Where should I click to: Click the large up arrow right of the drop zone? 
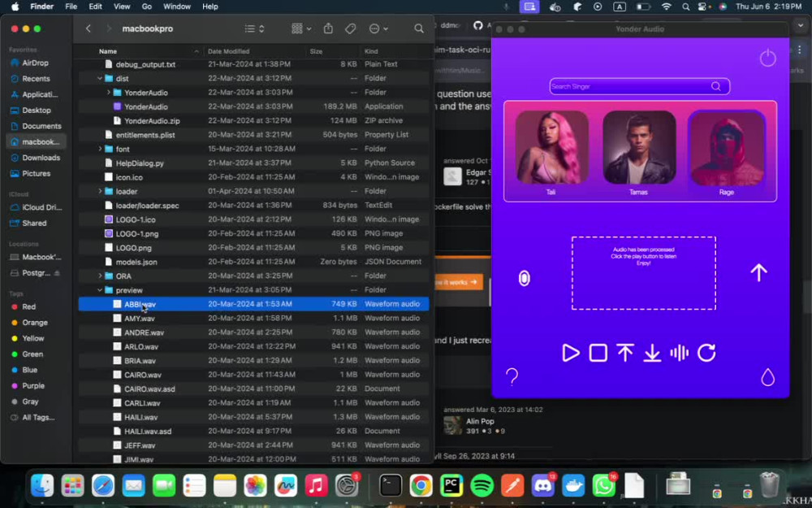click(x=758, y=272)
